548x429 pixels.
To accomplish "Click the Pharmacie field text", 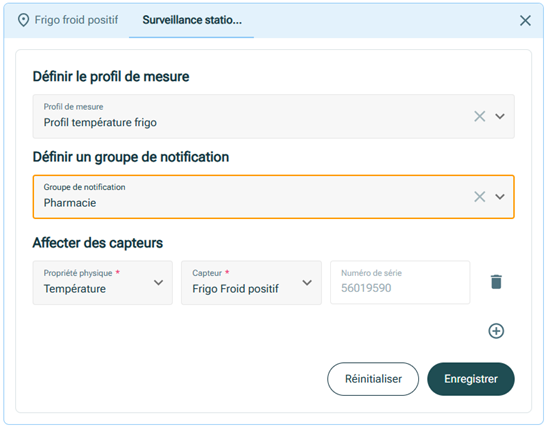I will point(70,203).
